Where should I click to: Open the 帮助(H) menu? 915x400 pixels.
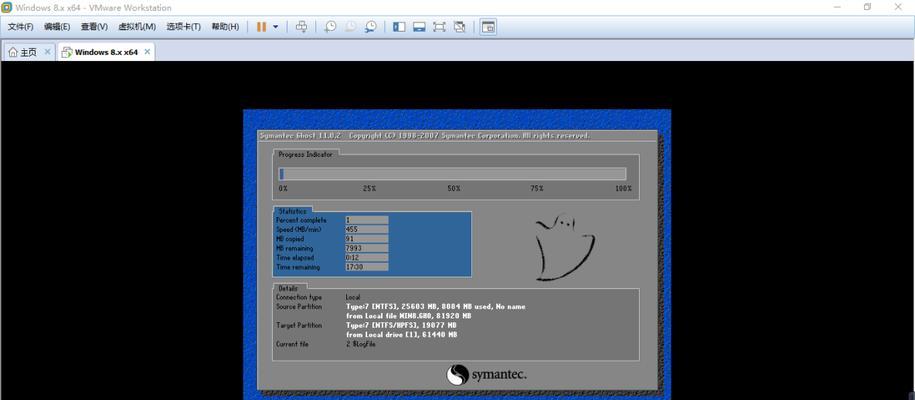tap(225, 27)
